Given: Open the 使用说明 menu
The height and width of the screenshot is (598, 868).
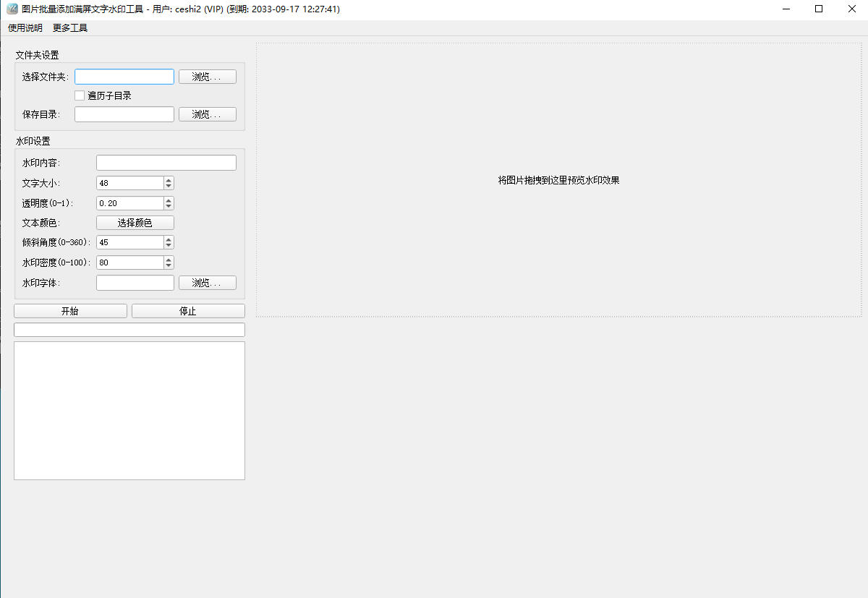Looking at the screenshot, I should [x=25, y=28].
